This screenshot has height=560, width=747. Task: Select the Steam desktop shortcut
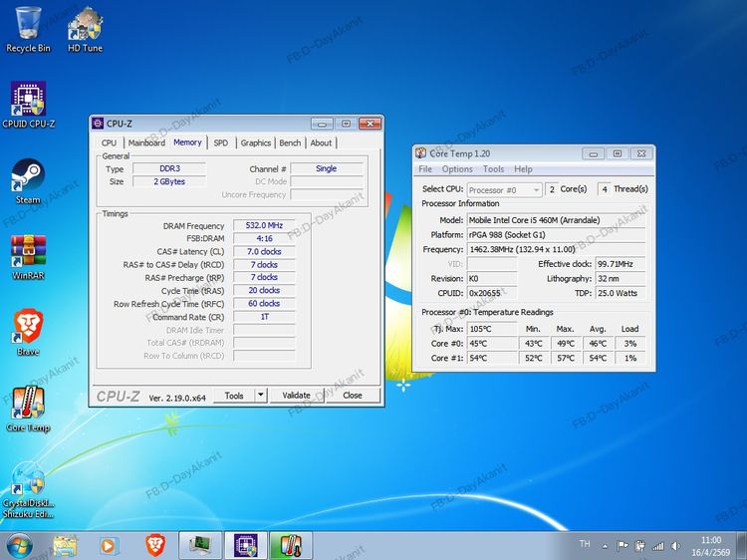[28, 181]
